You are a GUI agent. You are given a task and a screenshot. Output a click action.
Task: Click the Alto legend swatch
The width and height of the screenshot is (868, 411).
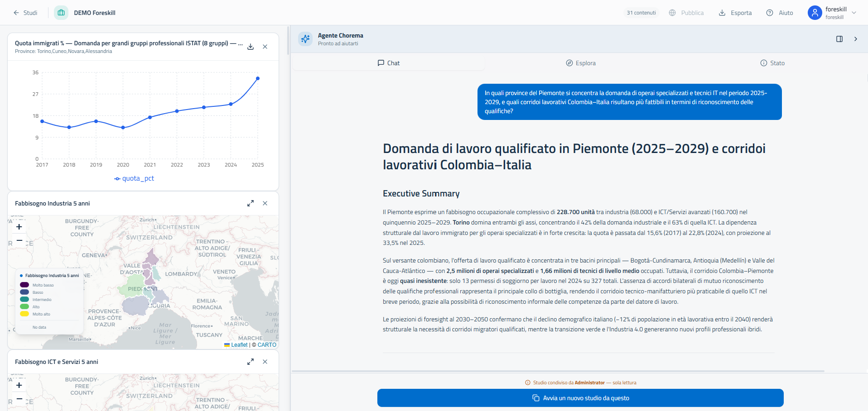pos(24,306)
